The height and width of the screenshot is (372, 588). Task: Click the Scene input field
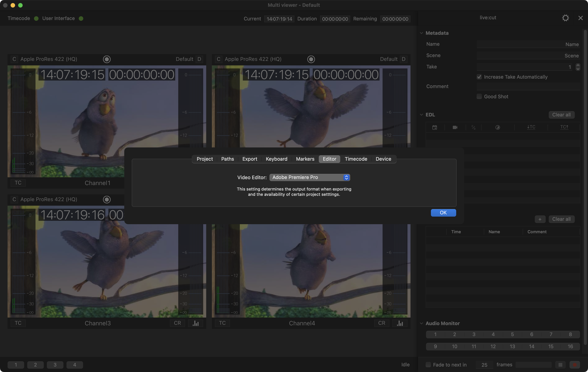[528, 56]
